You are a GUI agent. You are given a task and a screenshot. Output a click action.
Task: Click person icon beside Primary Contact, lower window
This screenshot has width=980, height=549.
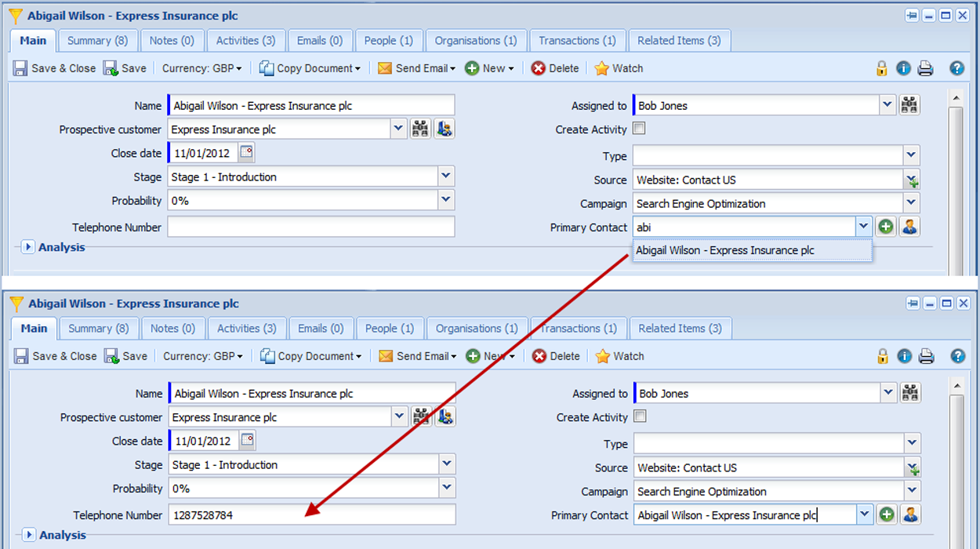click(910, 514)
